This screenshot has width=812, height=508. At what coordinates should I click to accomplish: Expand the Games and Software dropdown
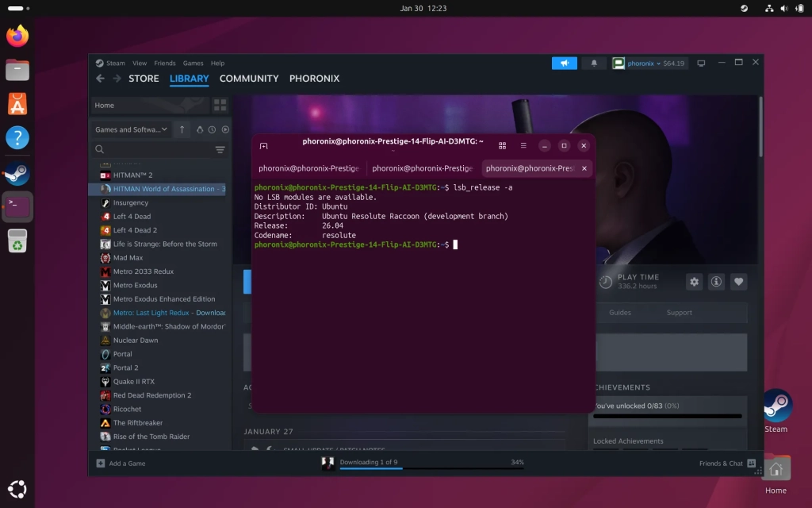coord(131,129)
